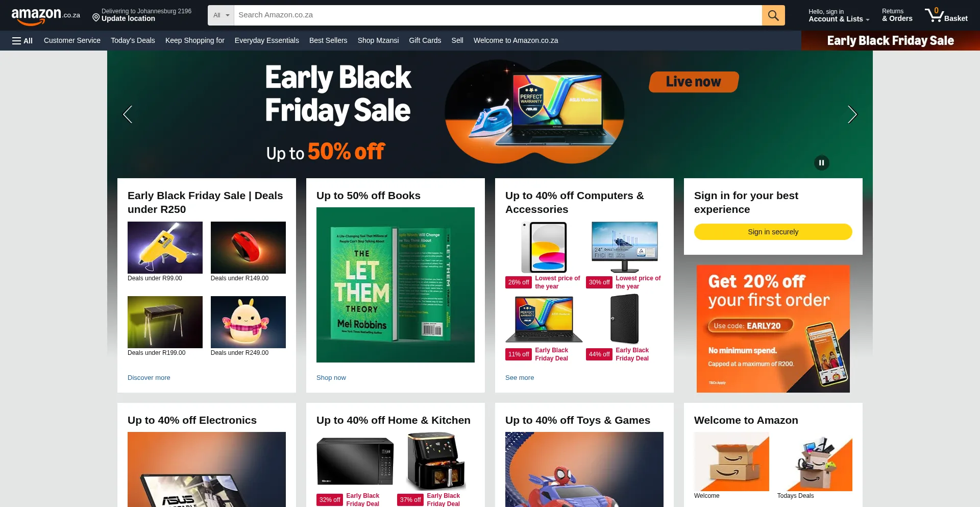Open the All hamburger menu
The height and width of the screenshot is (507, 980).
[22, 41]
